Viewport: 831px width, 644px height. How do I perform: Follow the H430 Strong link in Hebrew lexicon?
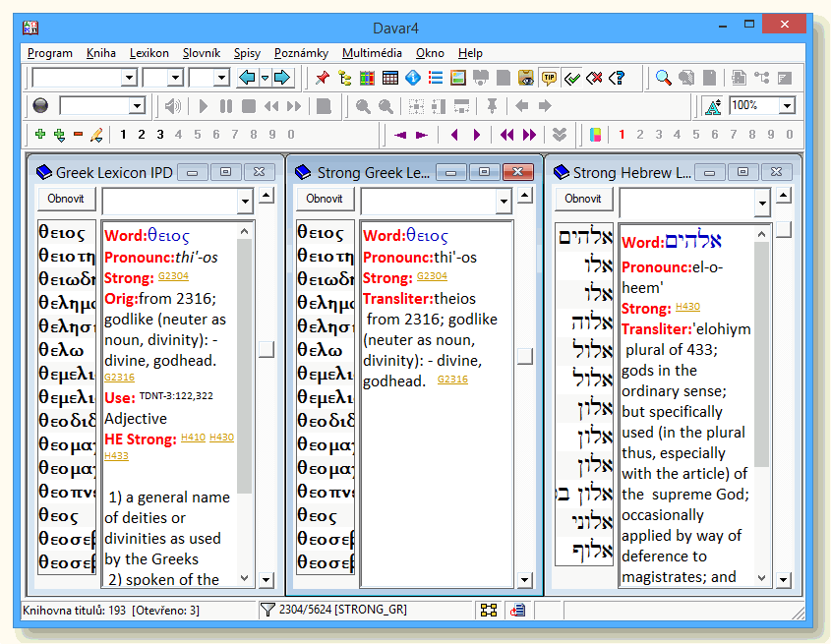[x=687, y=307]
